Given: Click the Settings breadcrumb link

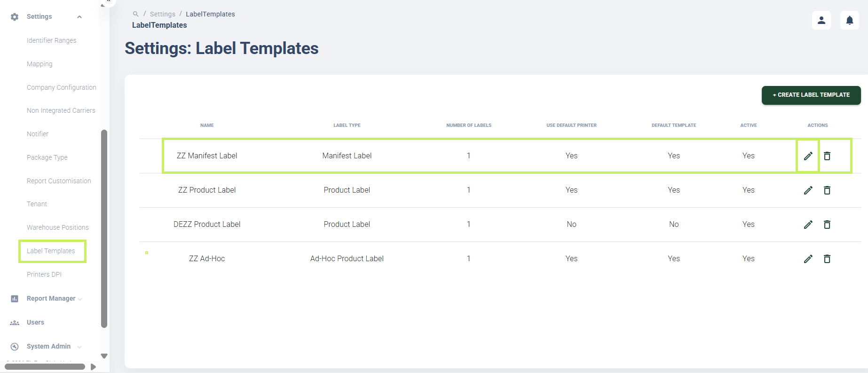Looking at the screenshot, I should [163, 14].
